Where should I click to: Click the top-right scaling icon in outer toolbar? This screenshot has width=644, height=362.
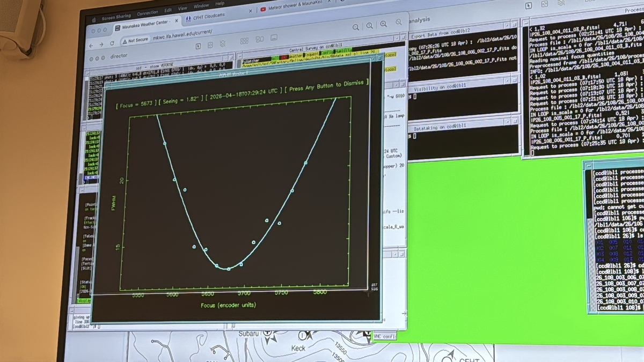coord(545,5)
